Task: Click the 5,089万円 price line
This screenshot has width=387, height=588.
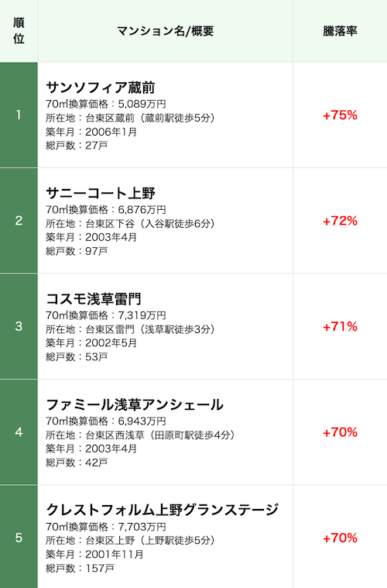Action: pos(106,104)
